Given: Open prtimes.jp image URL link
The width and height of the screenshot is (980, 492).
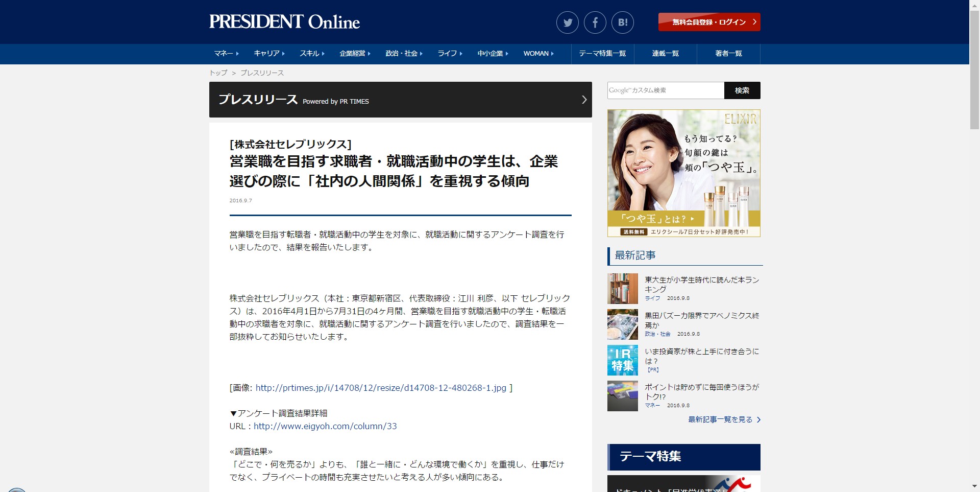Looking at the screenshot, I should [x=381, y=388].
